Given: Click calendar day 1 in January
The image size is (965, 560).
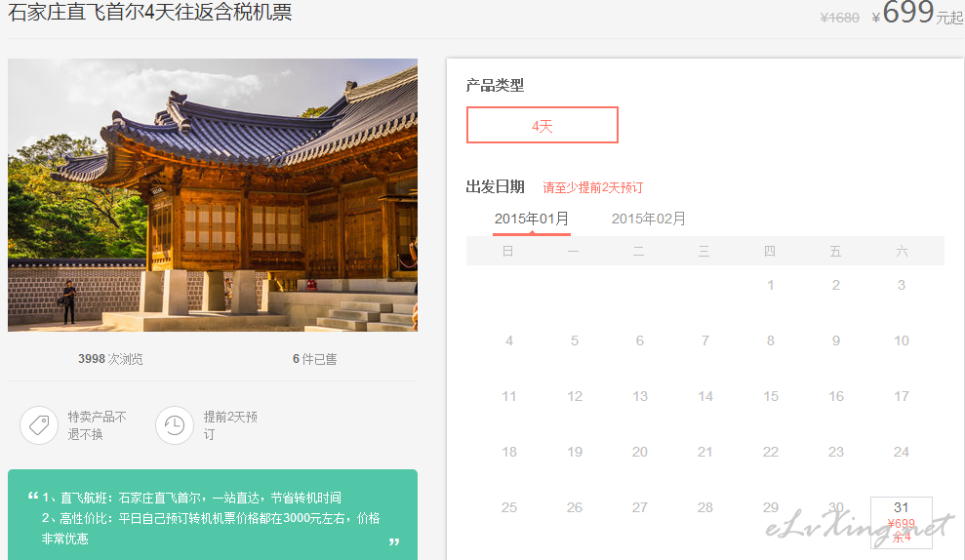Looking at the screenshot, I should coord(770,285).
